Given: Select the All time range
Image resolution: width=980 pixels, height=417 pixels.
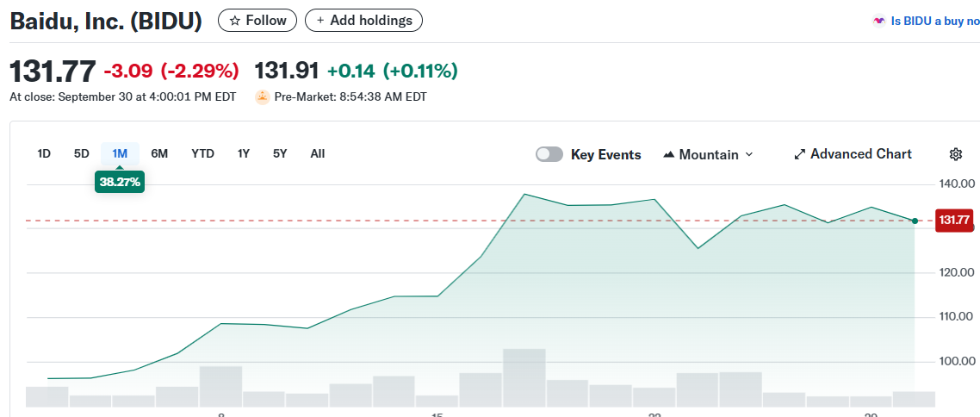Looking at the screenshot, I should coord(318,154).
